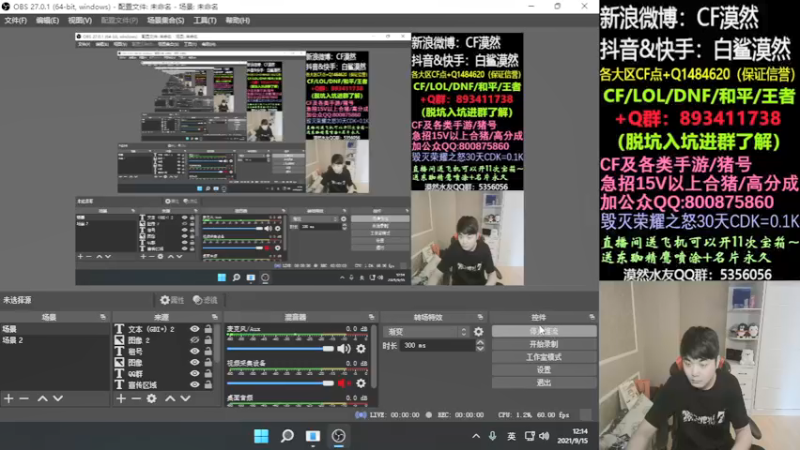Click 开始录制 to start recording
The image size is (800, 450).
tap(544, 344)
